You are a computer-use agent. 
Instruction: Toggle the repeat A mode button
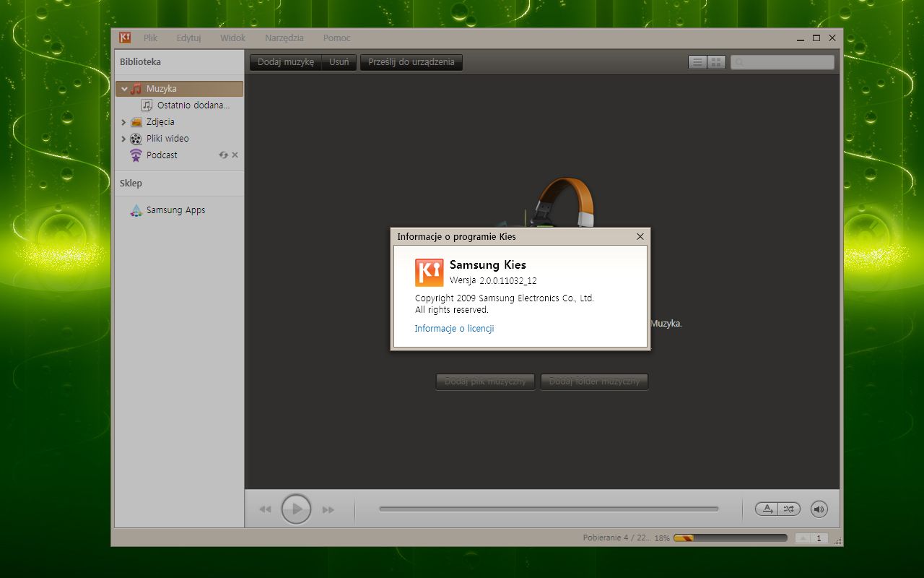(x=768, y=509)
